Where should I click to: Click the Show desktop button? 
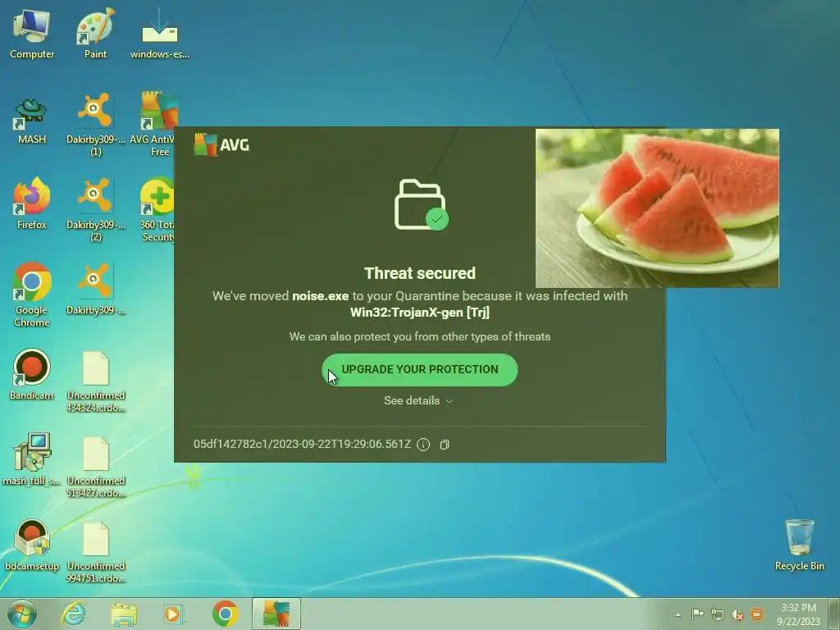tap(834, 614)
